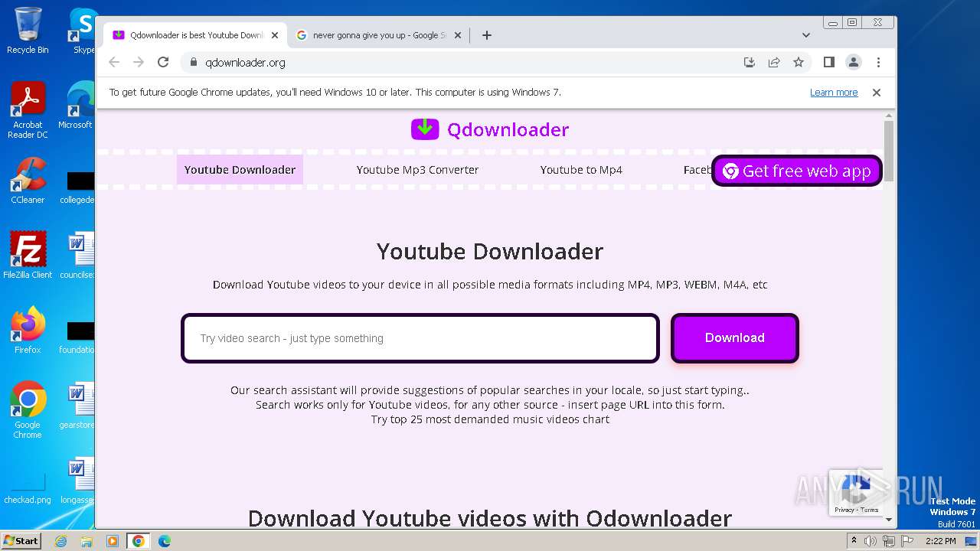Focus the video search input field
The image size is (980, 551).
tap(420, 338)
